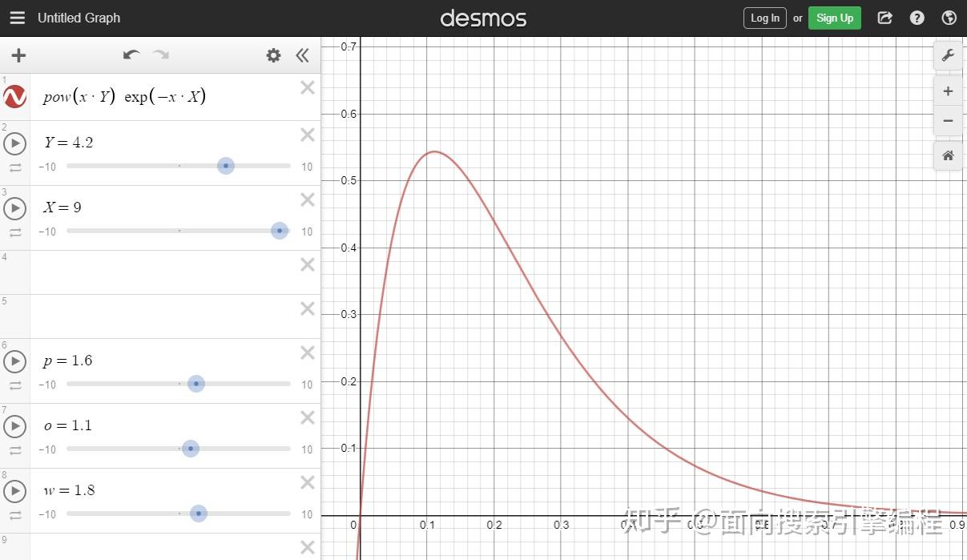
Task: Log in via the Log In button
Action: point(765,18)
